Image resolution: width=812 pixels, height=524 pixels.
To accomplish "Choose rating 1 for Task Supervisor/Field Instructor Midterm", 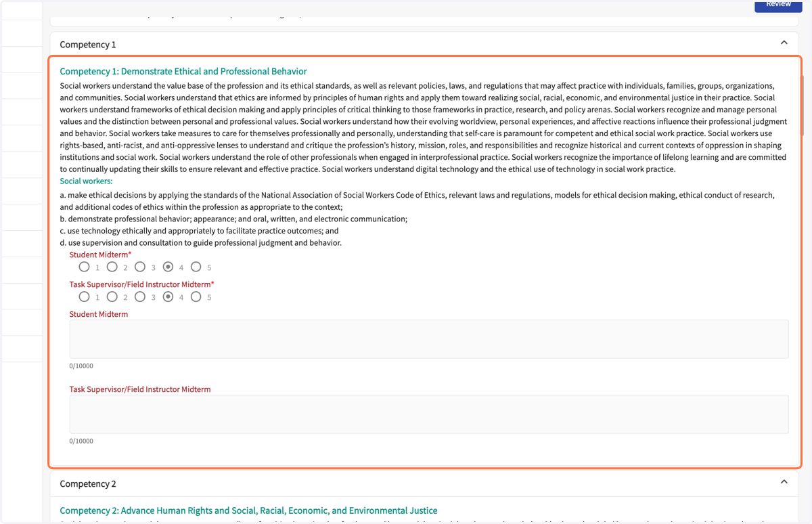I will coord(84,297).
